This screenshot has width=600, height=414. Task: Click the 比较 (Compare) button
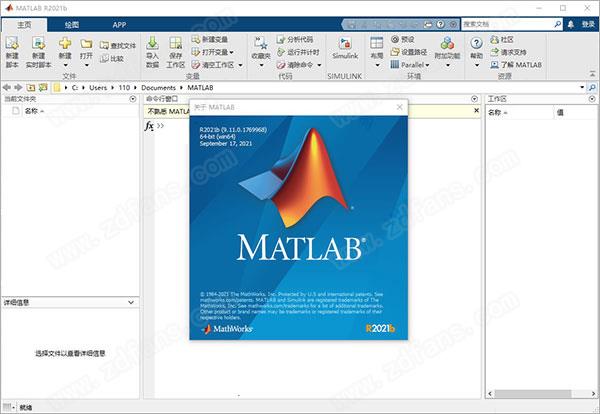click(x=112, y=59)
